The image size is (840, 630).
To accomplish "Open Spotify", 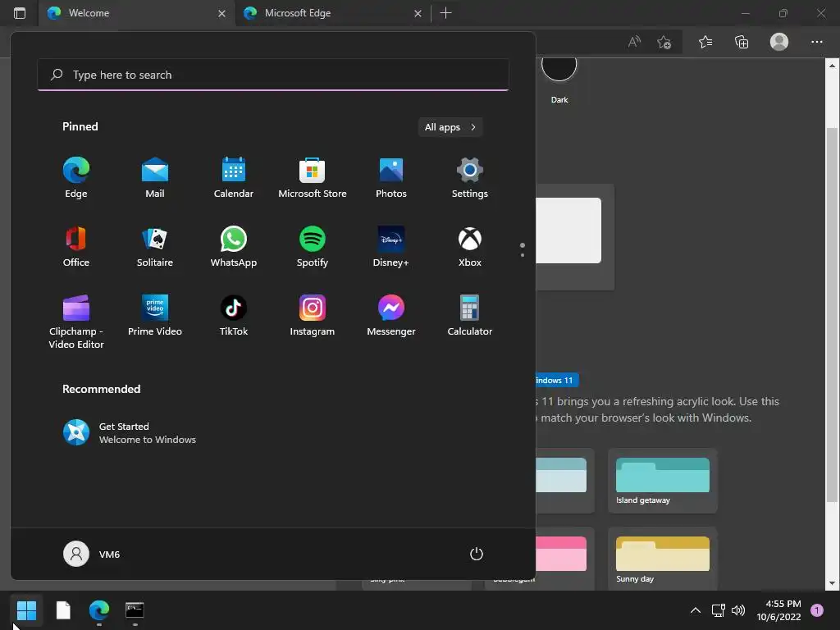I will (313, 246).
